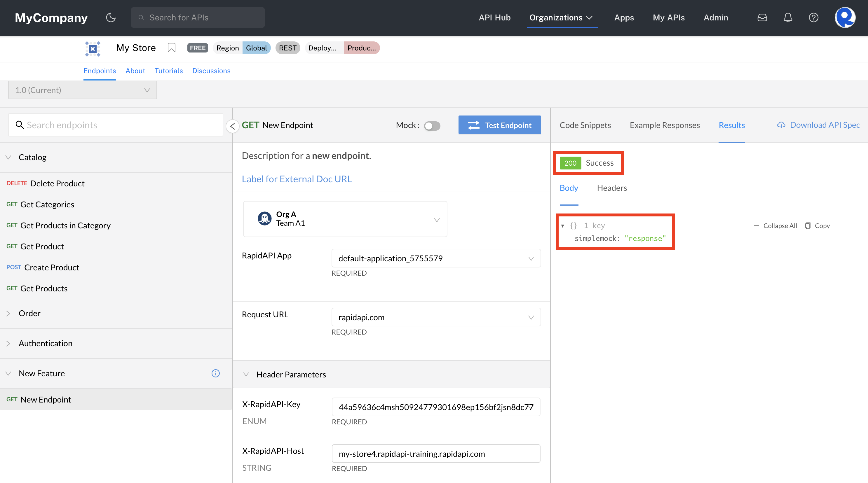Open the 1.0 (Current) version dropdown
Image resolution: width=868 pixels, height=483 pixels.
pos(83,90)
